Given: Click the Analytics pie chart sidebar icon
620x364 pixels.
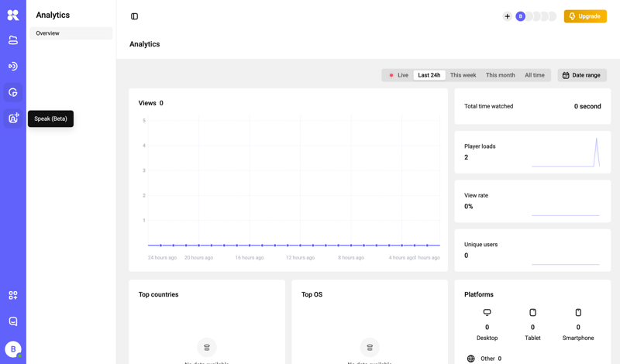Looking at the screenshot, I should coord(13,93).
